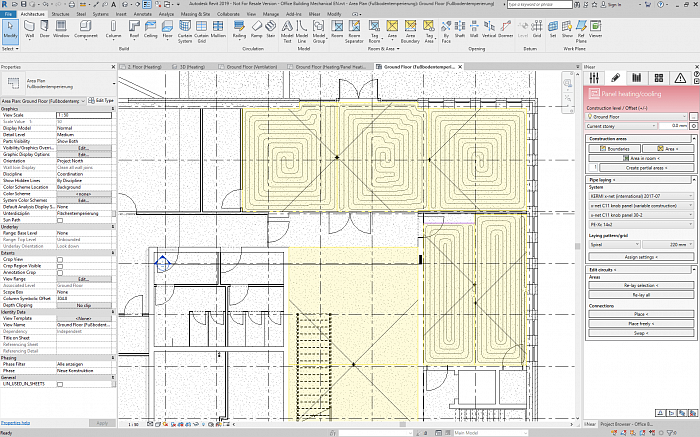Select the Grid datum tool
Screen dimensions: 700x437
click(x=537, y=29)
